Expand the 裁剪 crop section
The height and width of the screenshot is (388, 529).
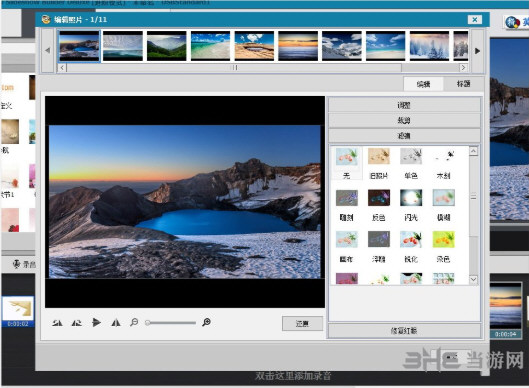404,120
